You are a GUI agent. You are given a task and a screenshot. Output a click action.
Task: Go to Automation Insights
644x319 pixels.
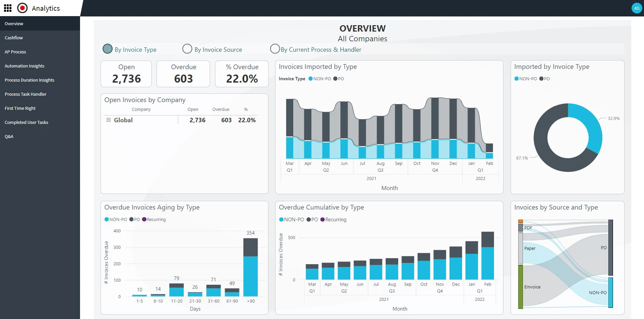[x=25, y=66]
